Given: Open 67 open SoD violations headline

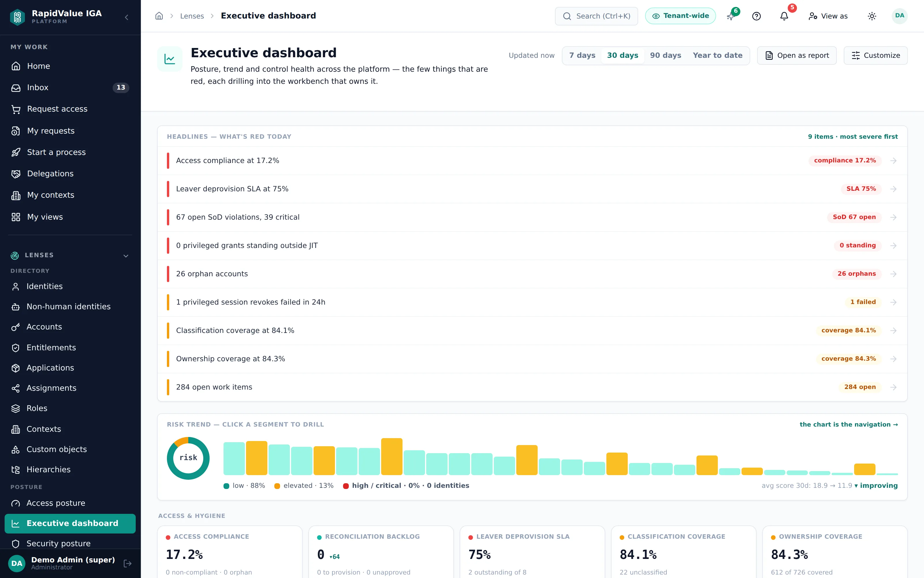Looking at the screenshot, I should pos(532,217).
